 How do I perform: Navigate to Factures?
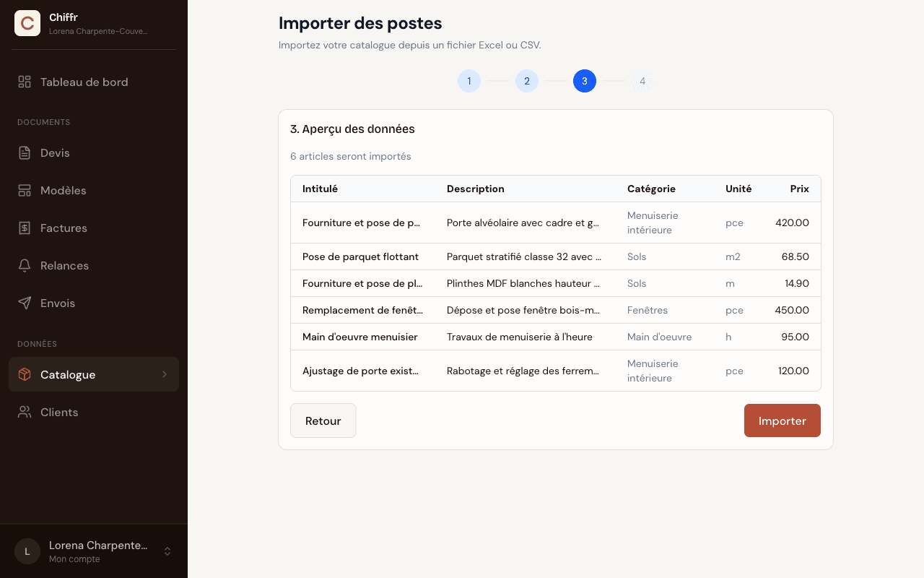click(94, 228)
